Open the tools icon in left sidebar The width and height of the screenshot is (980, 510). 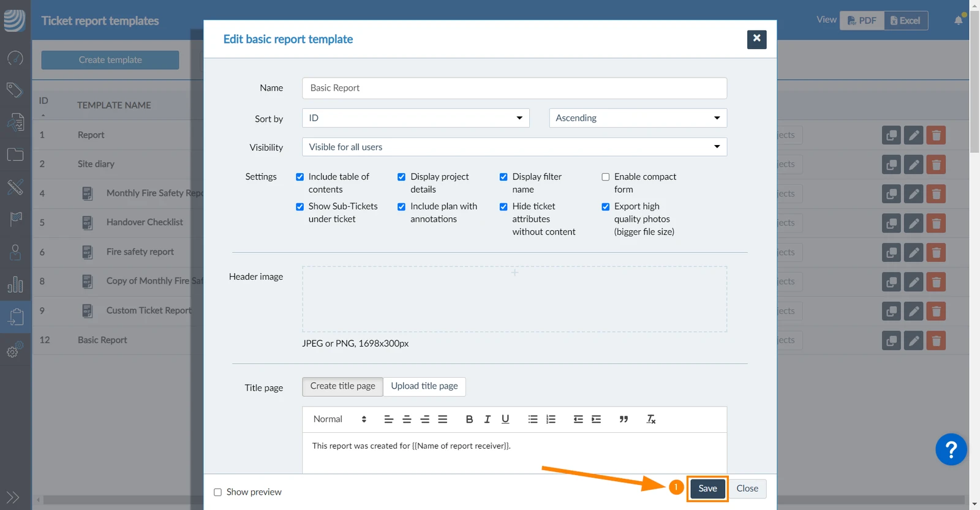(x=15, y=187)
